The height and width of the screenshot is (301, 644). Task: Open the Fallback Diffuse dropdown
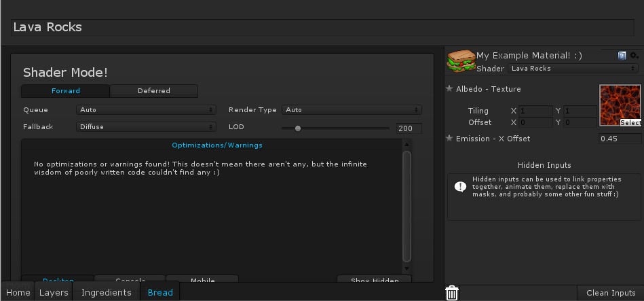146,127
